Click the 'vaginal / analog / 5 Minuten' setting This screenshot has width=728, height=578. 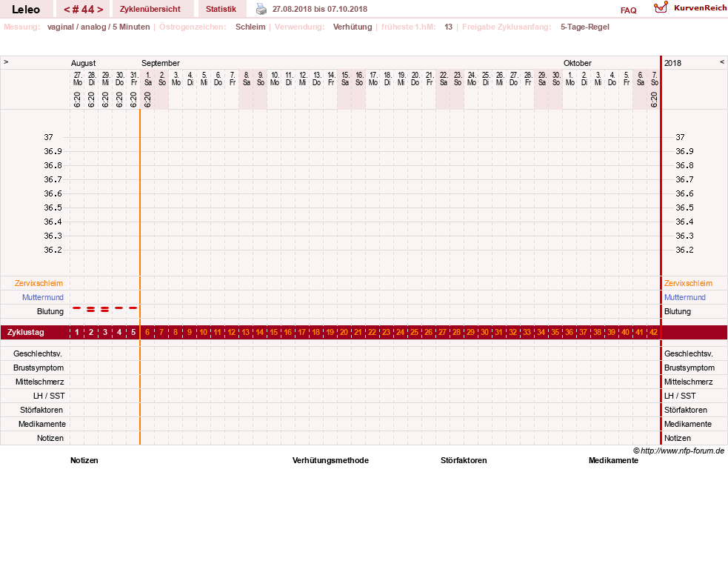pyautogui.click(x=98, y=27)
